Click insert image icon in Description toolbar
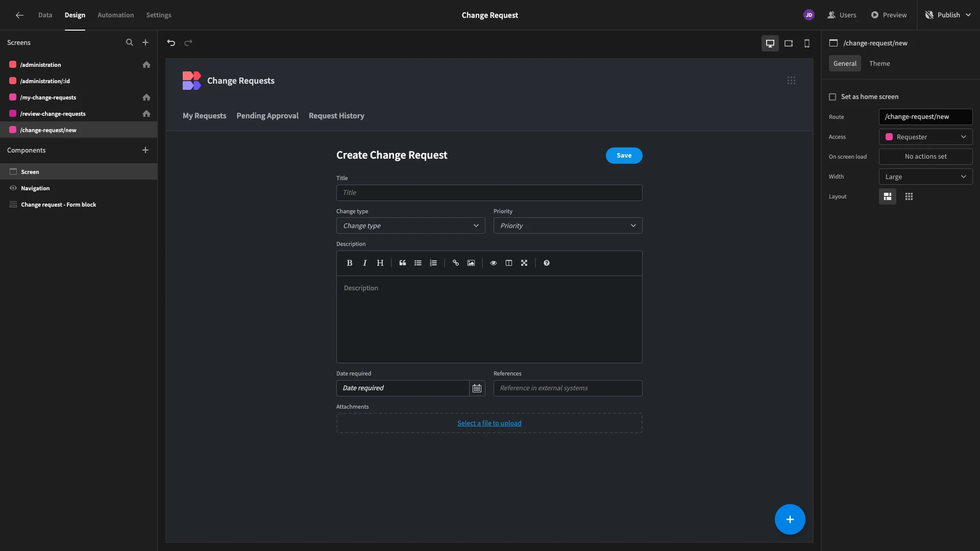 (x=471, y=263)
